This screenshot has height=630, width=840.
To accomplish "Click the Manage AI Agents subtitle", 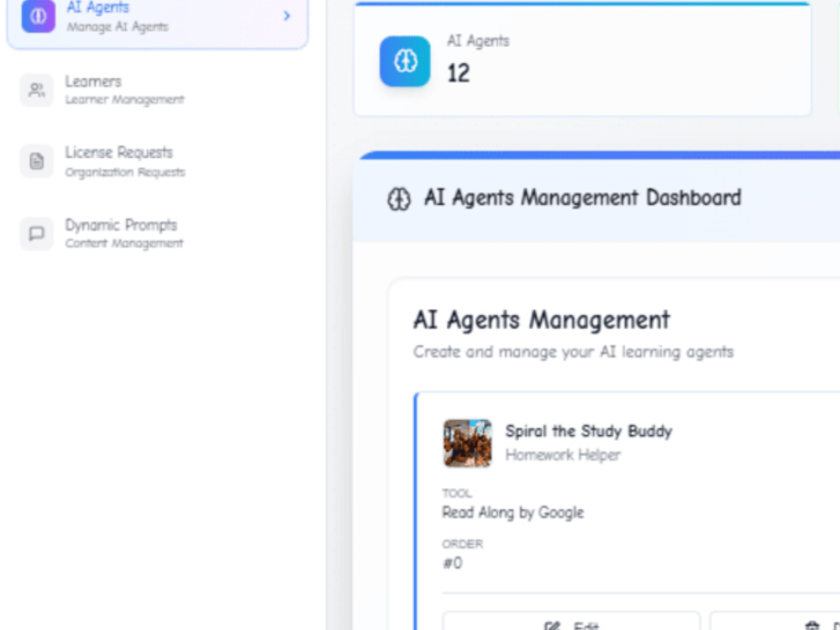I will 118,27.
